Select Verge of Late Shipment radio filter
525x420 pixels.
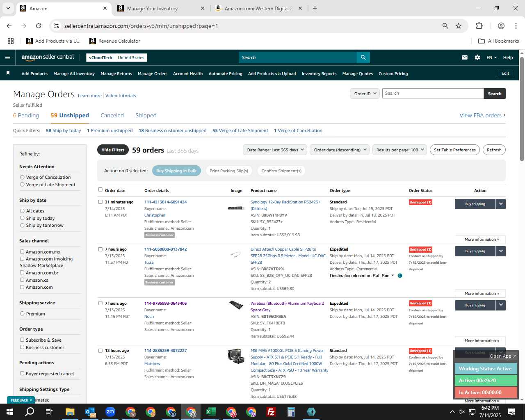[22, 185]
